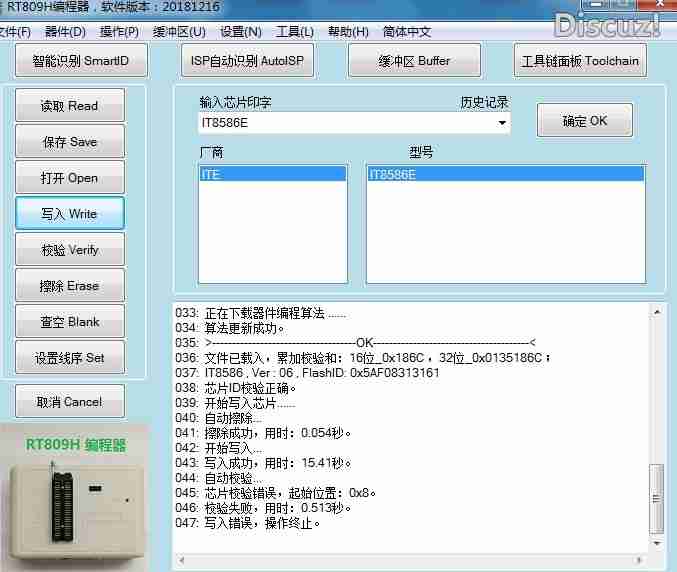
Task: Click the 保存 Save button
Action: (x=70, y=141)
